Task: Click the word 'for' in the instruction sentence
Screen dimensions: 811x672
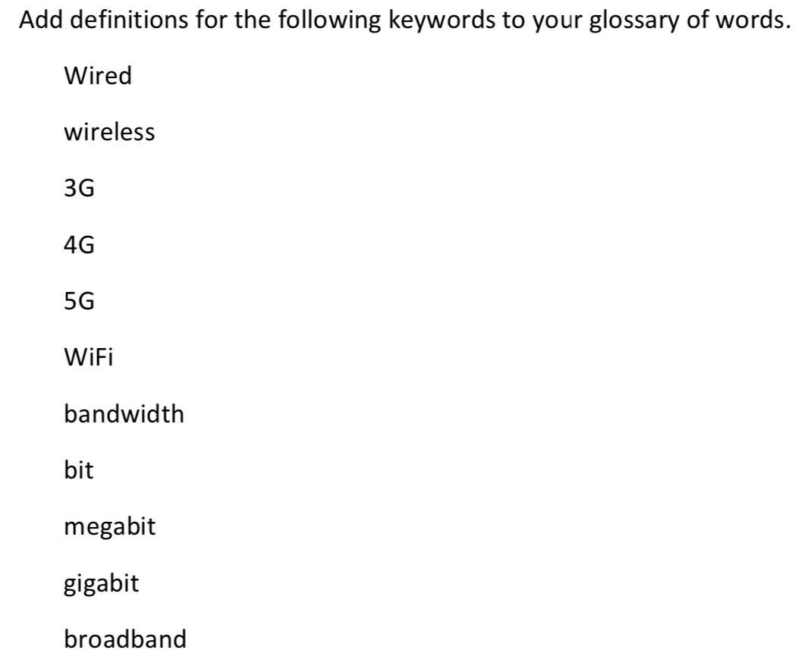Action: click(211, 20)
